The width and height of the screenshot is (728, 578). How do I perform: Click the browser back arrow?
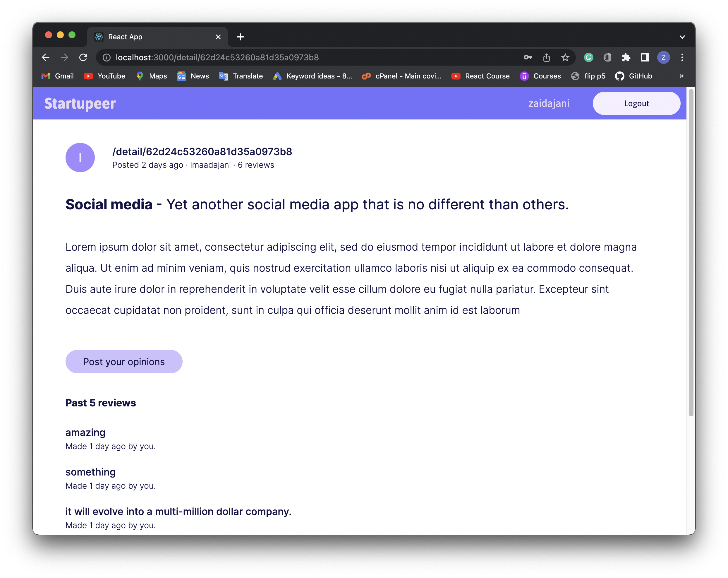click(x=46, y=57)
